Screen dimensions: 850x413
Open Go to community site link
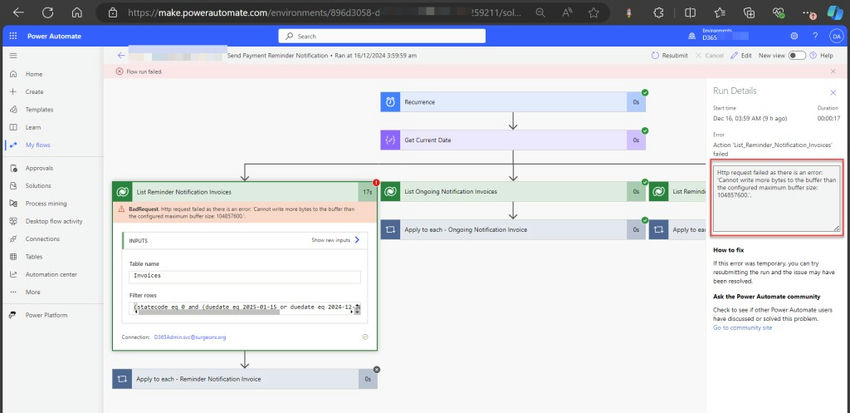pyautogui.click(x=742, y=328)
